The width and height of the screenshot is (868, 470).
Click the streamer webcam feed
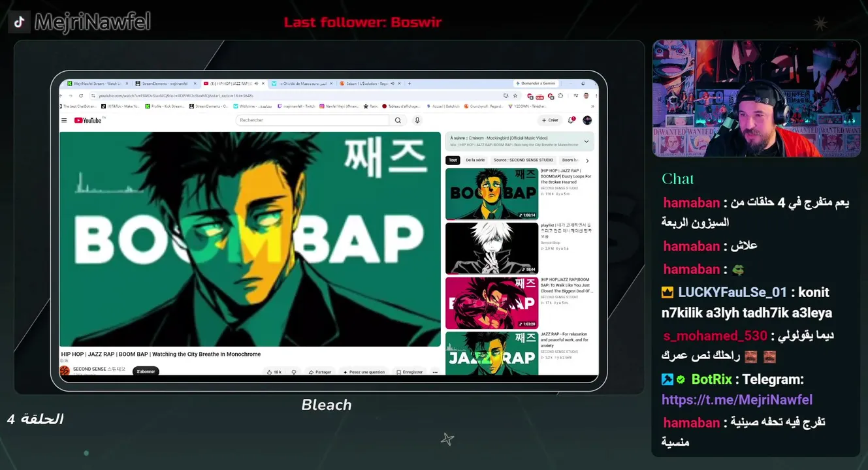pyautogui.click(x=756, y=99)
